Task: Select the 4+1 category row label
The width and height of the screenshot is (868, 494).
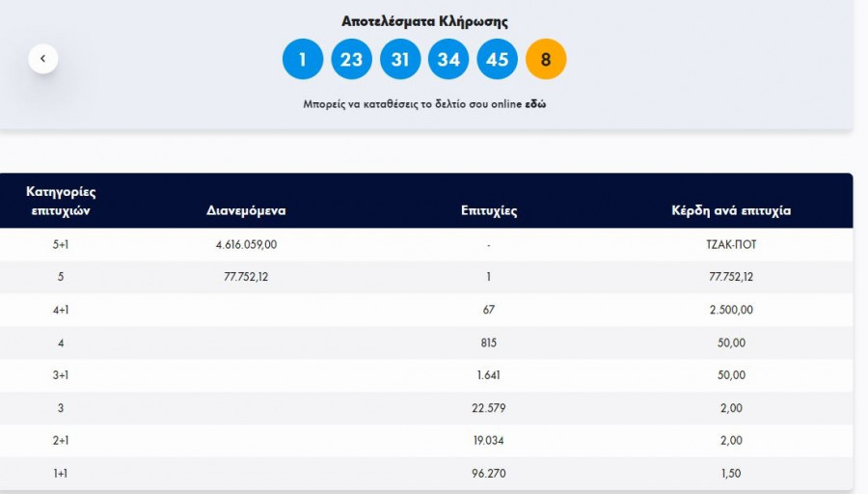Action: point(61,310)
